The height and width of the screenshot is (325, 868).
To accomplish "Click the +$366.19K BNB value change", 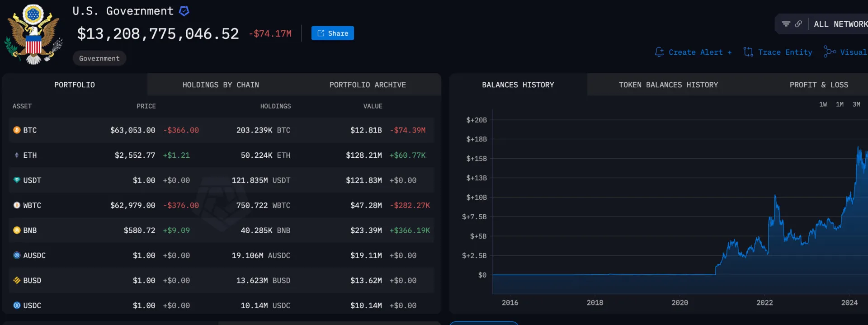I will pos(410,230).
